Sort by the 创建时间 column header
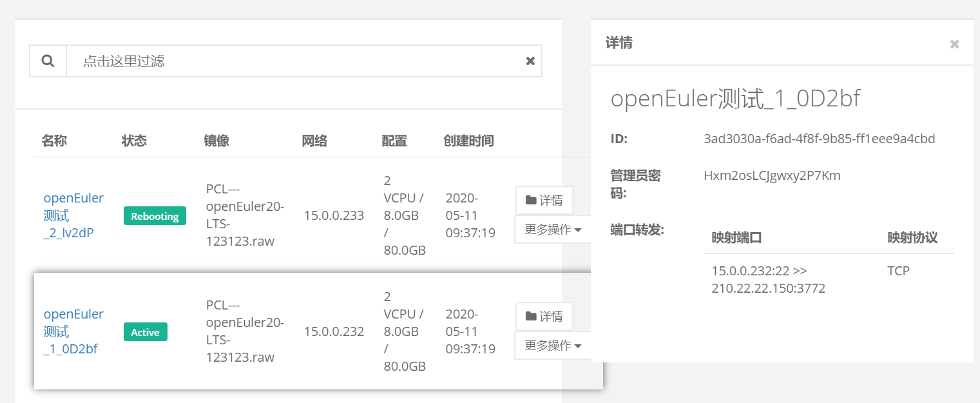The width and height of the screenshot is (980, 403). pyautogui.click(x=468, y=141)
